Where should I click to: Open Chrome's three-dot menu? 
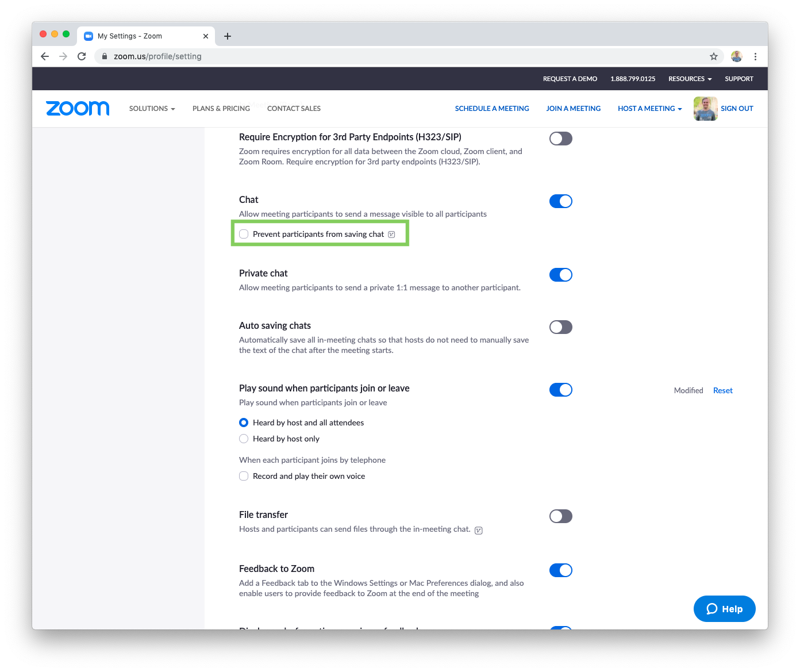pyautogui.click(x=755, y=56)
